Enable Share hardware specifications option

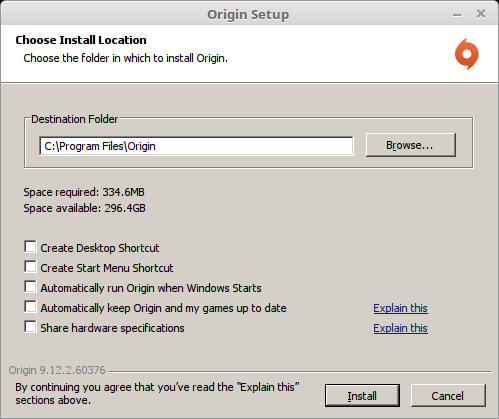coord(30,327)
